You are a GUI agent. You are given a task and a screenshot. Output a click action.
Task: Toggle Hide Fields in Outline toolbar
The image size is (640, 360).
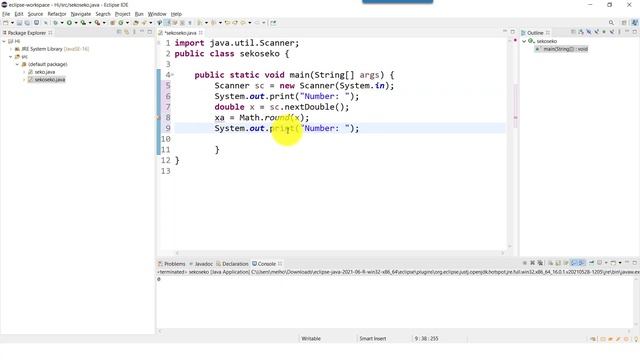[x=589, y=32]
